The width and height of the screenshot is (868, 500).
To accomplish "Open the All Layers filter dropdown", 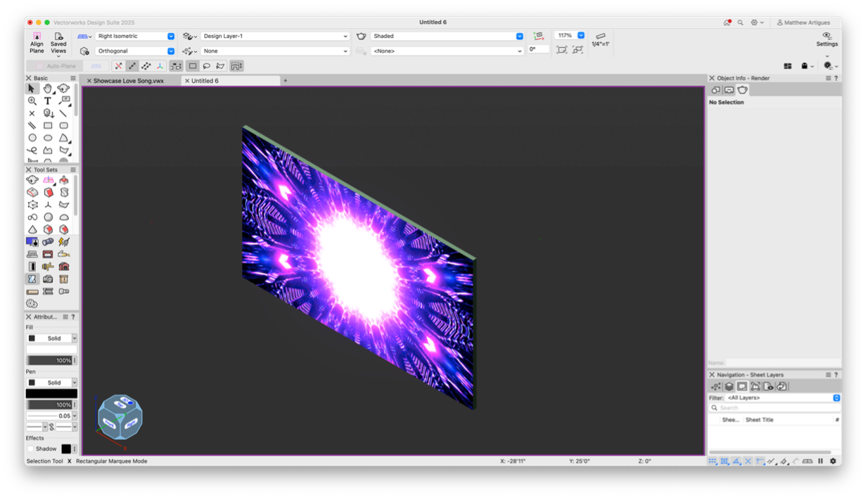I will tap(783, 398).
